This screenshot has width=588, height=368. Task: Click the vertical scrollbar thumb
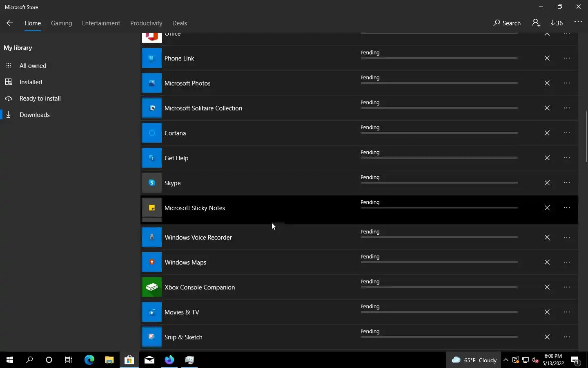(x=586, y=136)
